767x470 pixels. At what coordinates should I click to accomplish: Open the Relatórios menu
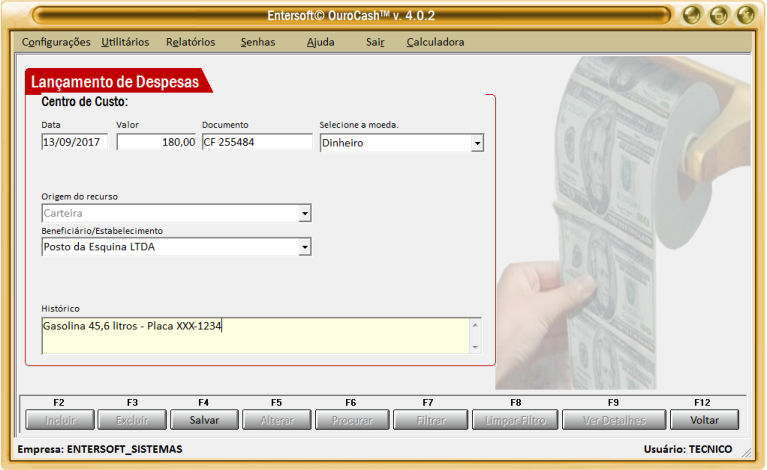point(190,42)
